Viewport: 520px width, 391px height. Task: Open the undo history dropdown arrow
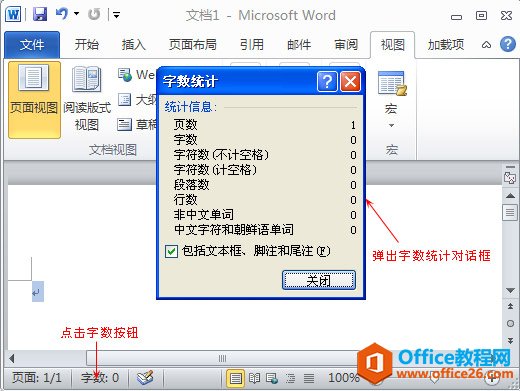point(76,14)
